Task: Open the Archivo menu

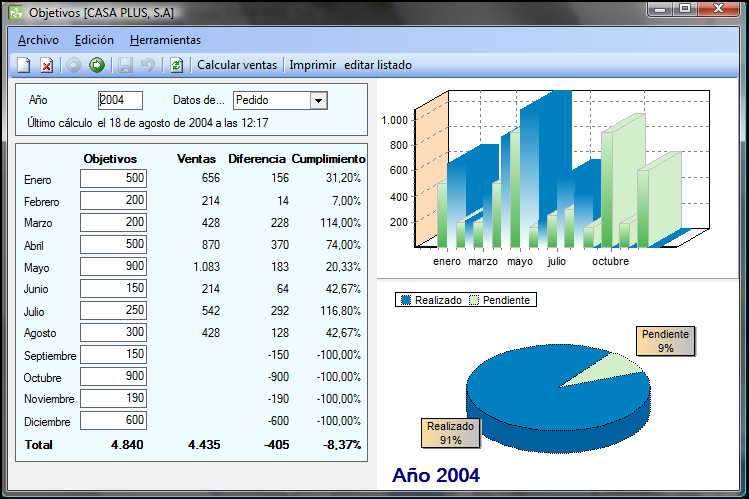Action: [x=38, y=40]
